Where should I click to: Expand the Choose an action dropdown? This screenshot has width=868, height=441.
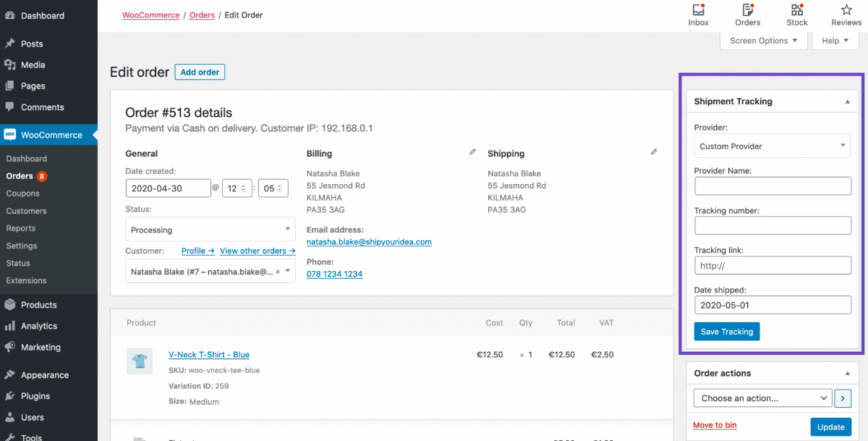tap(763, 398)
